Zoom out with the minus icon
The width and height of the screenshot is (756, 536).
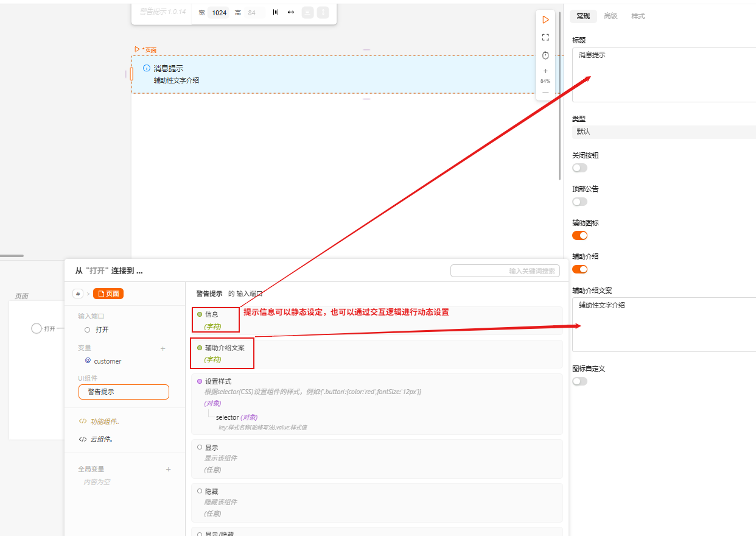545,93
